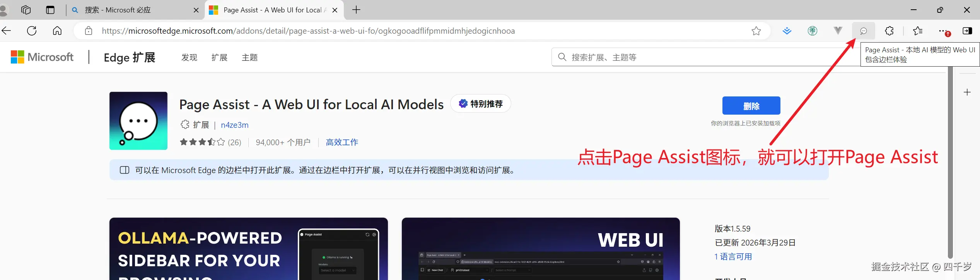The height and width of the screenshot is (280, 980).
Task: Close the 搜索 - Microsoft 必应 tab
Action: click(x=196, y=10)
